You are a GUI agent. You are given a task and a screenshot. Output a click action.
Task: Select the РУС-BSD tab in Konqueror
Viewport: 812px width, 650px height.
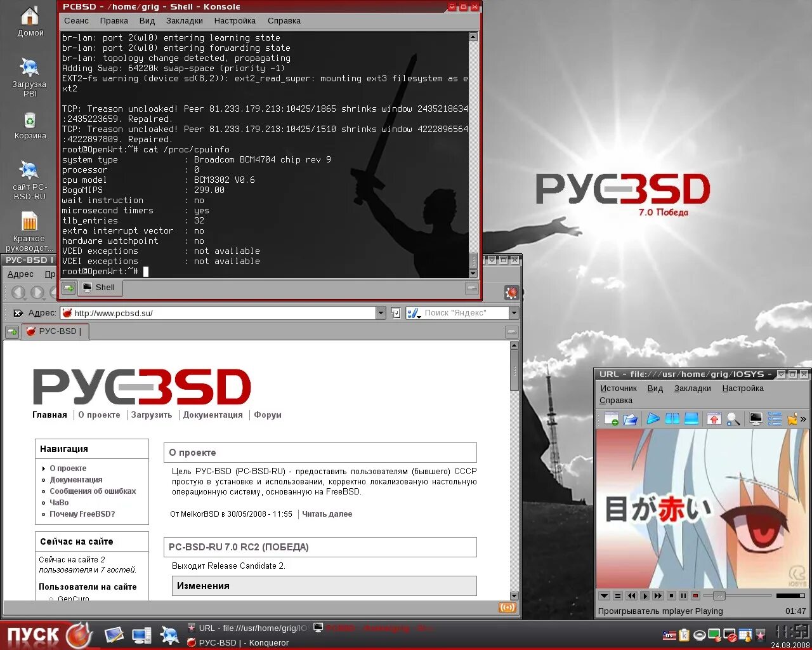(55, 331)
